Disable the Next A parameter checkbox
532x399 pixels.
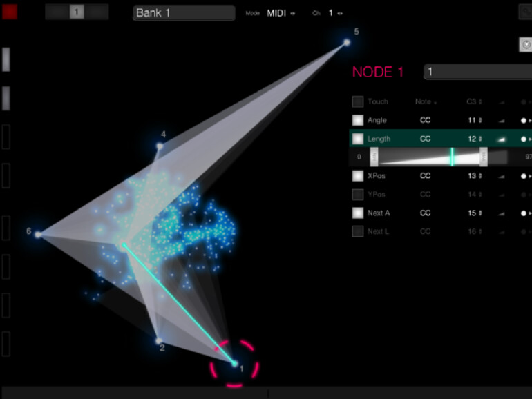pyautogui.click(x=358, y=213)
